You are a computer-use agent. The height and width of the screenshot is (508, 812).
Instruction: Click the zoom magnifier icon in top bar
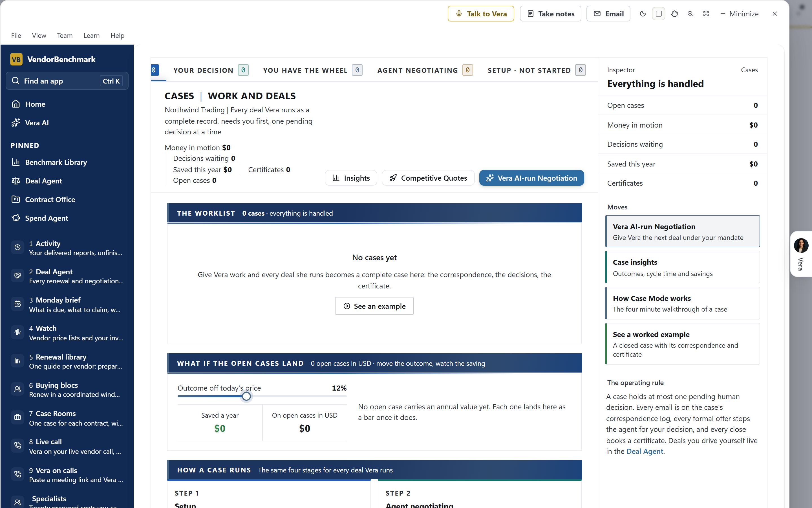click(x=690, y=14)
